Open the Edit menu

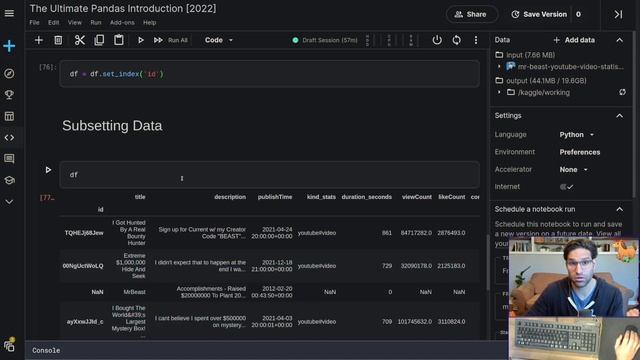53,22
